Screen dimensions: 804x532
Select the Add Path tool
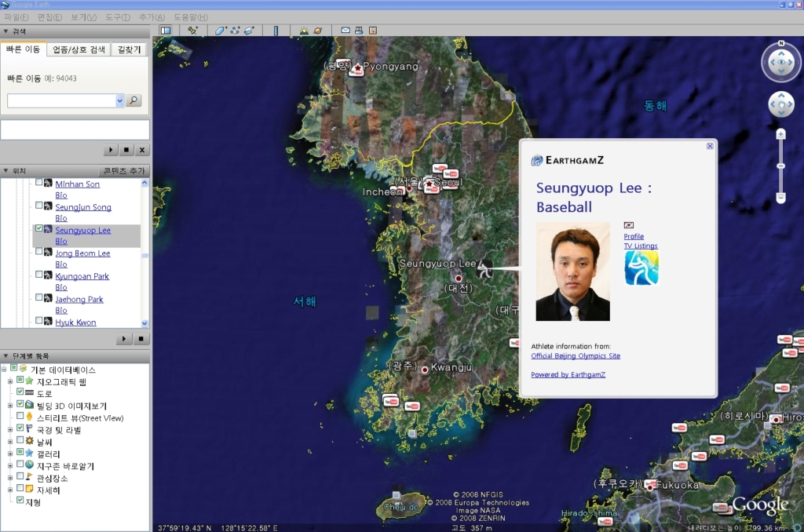[x=235, y=31]
